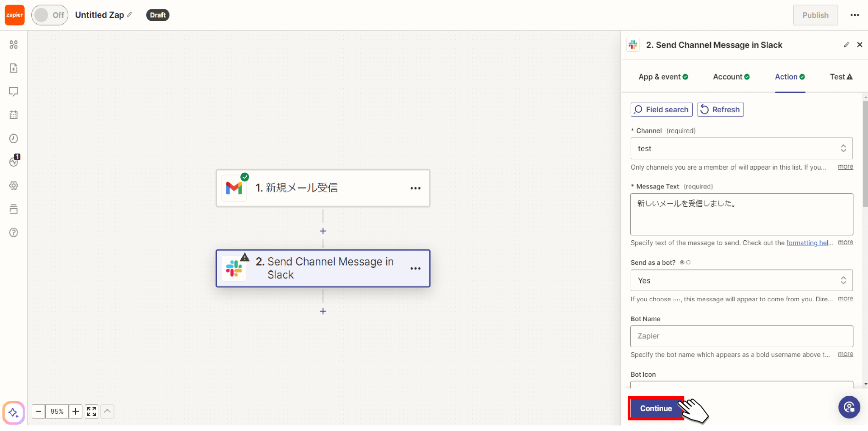The image size is (868, 431).
Task: Click the Draft status badge
Action: [x=158, y=15]
